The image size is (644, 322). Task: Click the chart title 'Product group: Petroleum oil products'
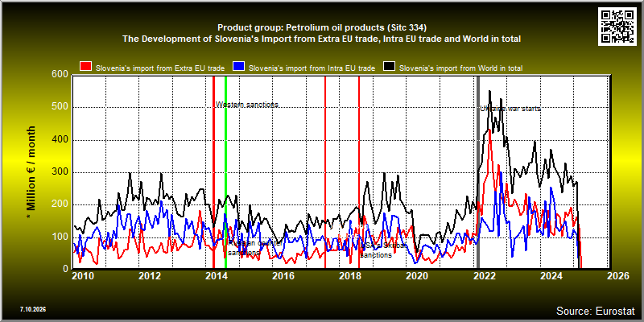(x=322, y=28)
